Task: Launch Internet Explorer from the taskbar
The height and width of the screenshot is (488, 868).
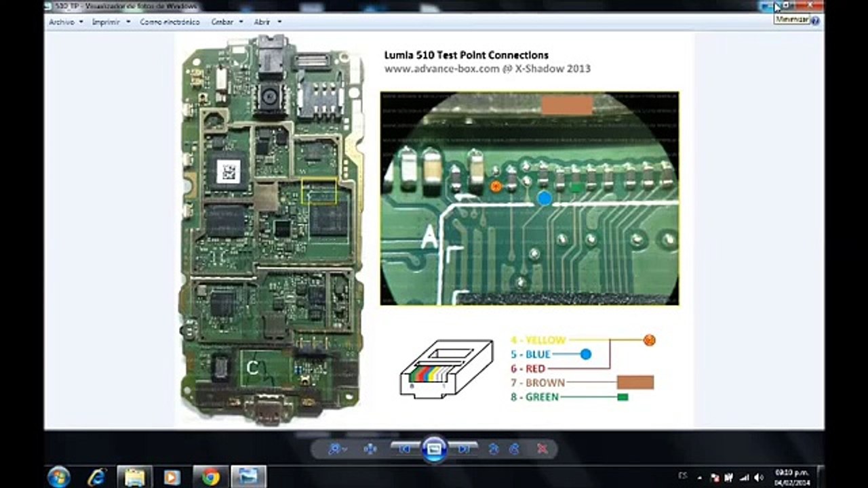Action: [x=97, y=476]
